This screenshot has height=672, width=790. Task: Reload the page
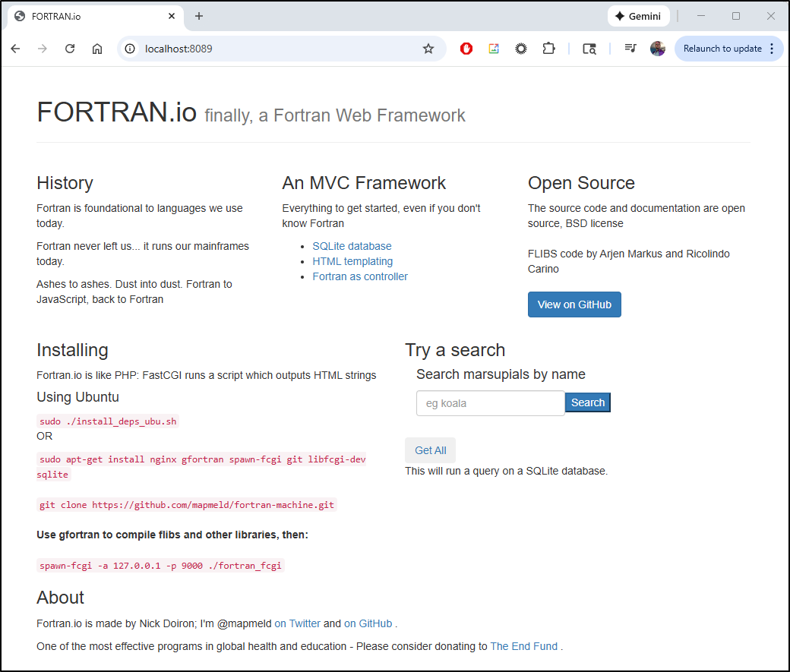70,49
